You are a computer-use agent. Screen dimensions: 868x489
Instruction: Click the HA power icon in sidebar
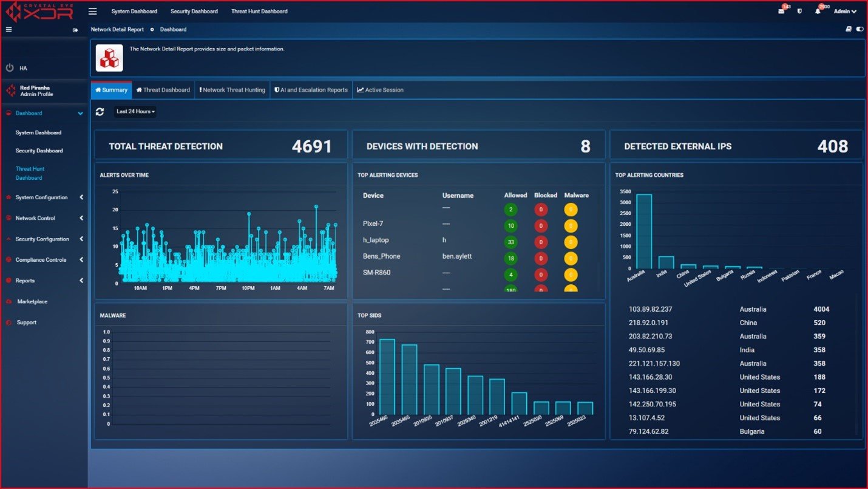pos(10,68)
